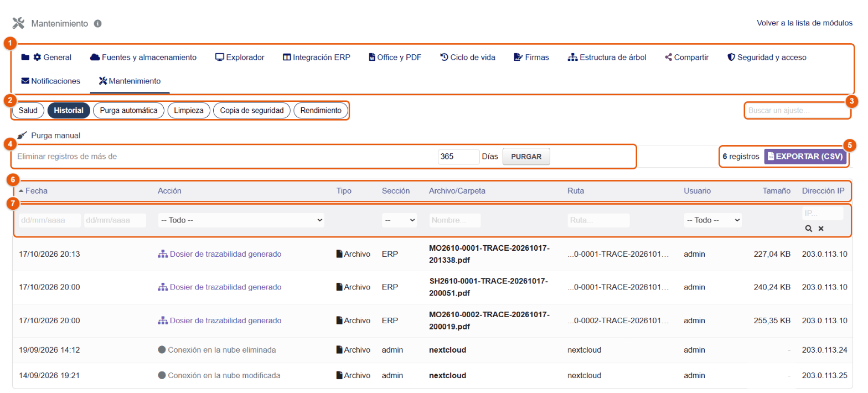This screenshot has height=393, width=868.
Task: Open the Seguridad y acceso tab
Action: coord(767,57)
